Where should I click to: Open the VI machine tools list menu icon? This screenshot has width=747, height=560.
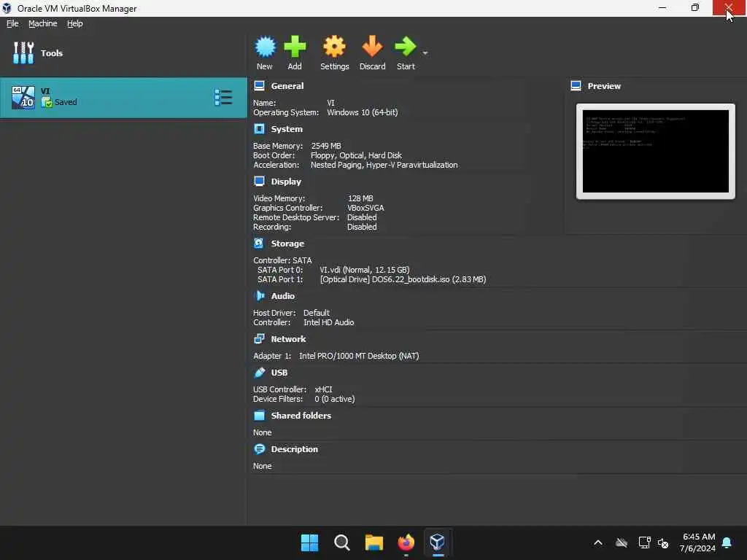click(223, 97)
